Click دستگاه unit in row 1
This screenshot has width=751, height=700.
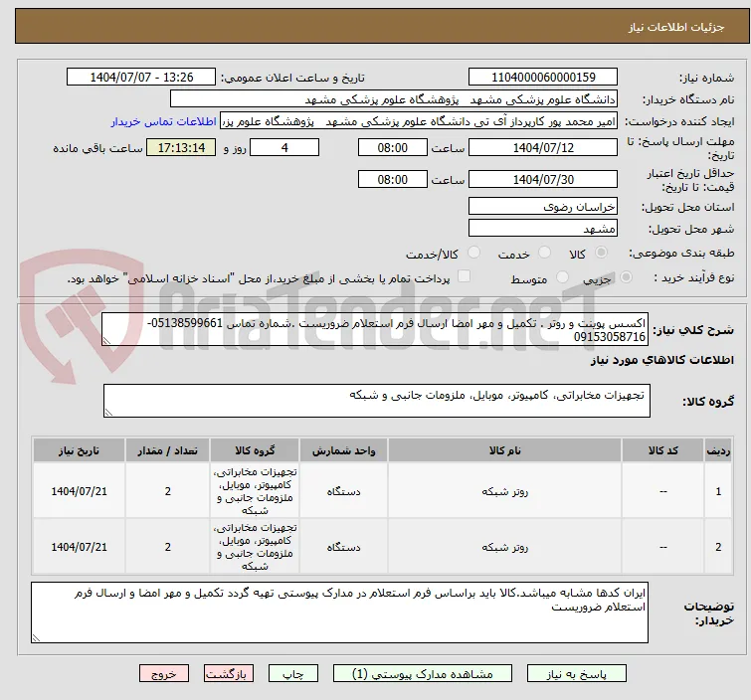click(x=343, y=491)
